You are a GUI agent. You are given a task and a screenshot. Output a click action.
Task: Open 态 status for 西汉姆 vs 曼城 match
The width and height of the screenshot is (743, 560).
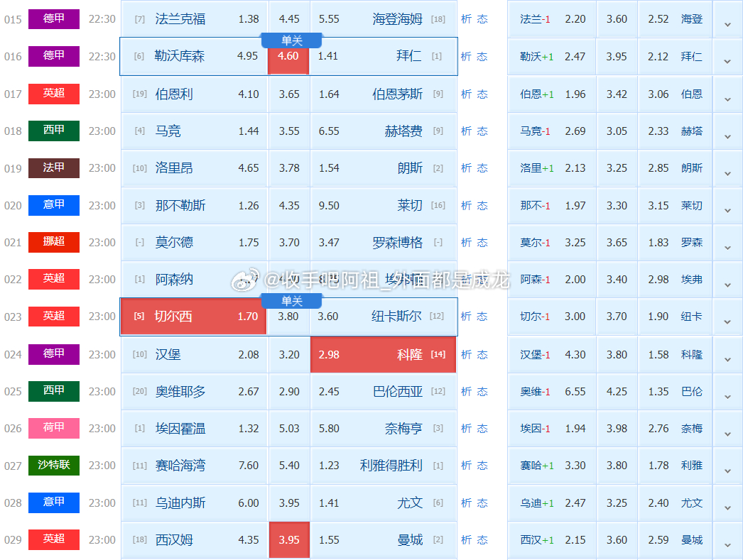[x=482, y=539]
